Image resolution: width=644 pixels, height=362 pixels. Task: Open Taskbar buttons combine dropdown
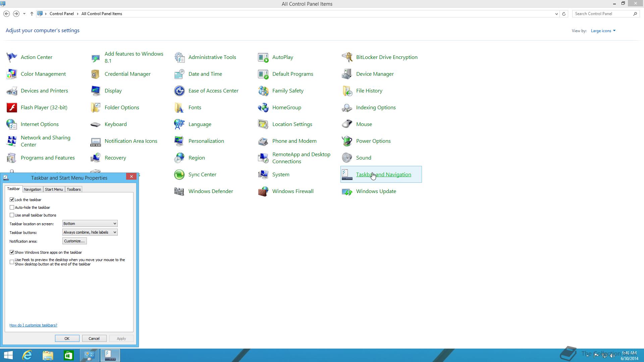(90, 232)
